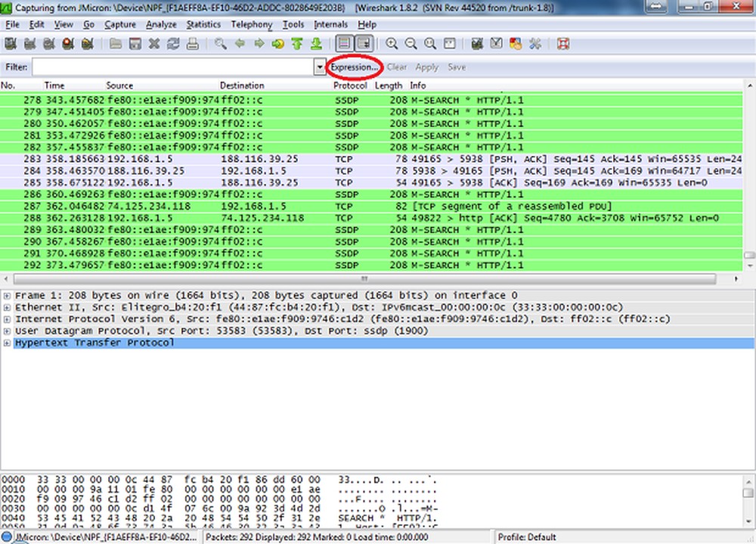The image size is (756, 544).
Task: Open the Statistics menu
Action: tap(203, 24)
